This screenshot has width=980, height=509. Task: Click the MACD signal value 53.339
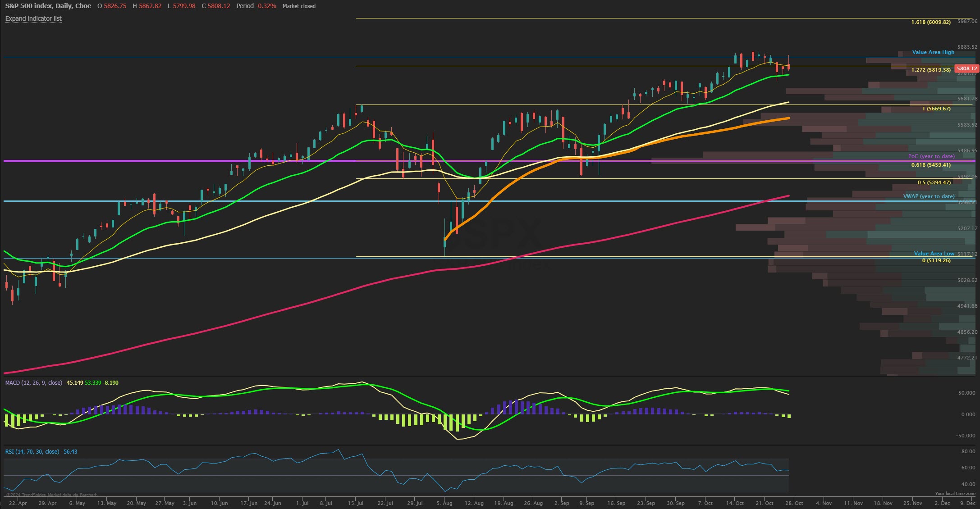tap(93, 383)
